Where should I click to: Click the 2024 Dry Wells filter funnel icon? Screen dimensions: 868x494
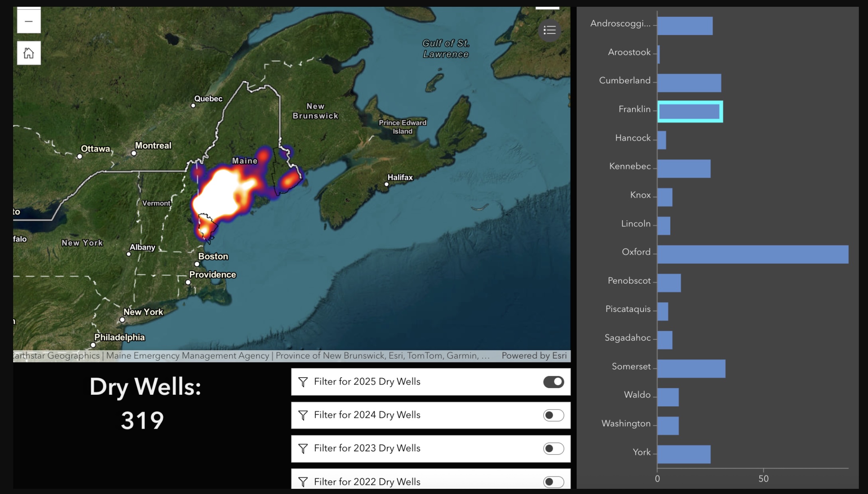pyautogui.click(x=303, y=416)
